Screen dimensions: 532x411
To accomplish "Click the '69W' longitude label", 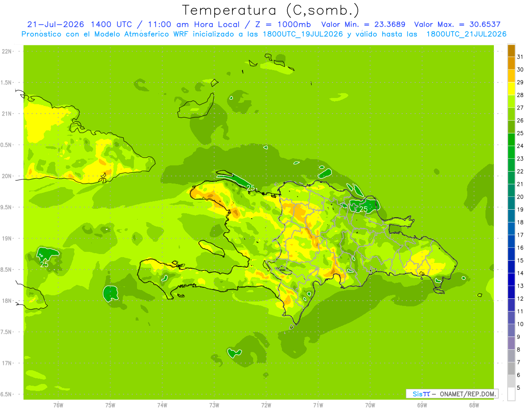I will tap(422, 405).
